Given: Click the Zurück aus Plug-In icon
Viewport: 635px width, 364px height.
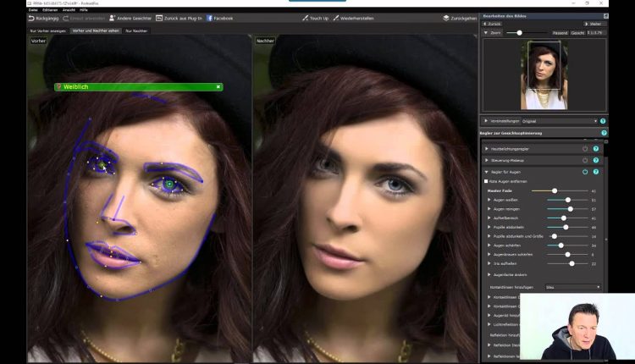Looking at the screenshot, I should click(159, 19).
